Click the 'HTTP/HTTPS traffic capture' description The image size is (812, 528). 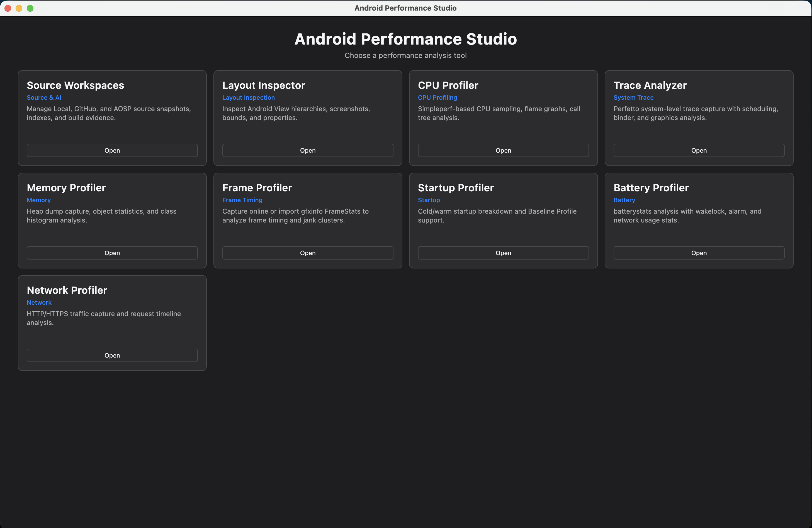tap(104, 318)
